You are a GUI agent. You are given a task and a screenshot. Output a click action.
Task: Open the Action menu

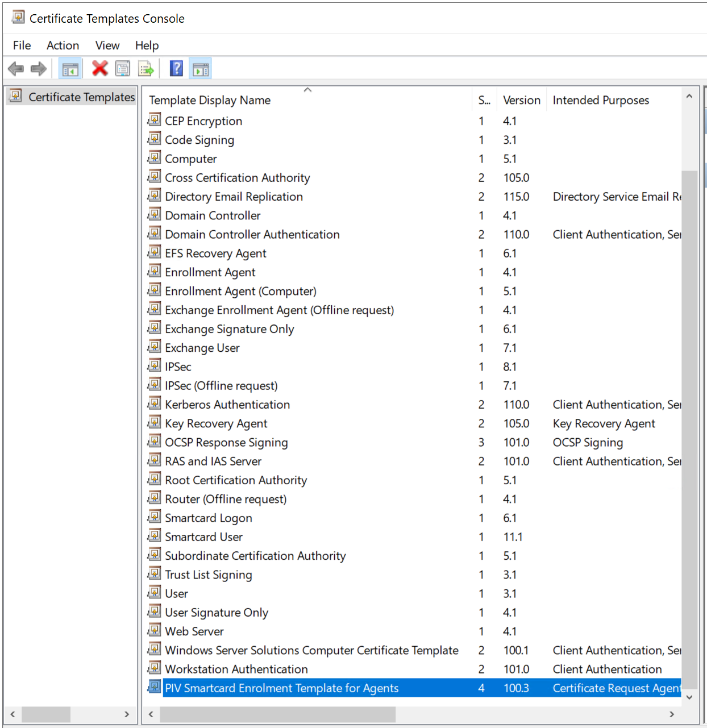coord(63,45)
